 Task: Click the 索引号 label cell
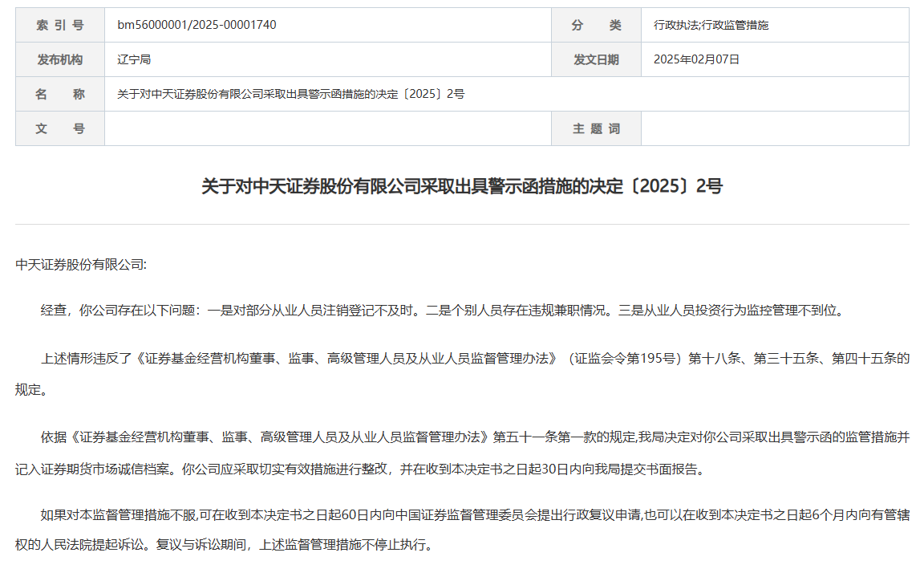click(x=60, y=25)
